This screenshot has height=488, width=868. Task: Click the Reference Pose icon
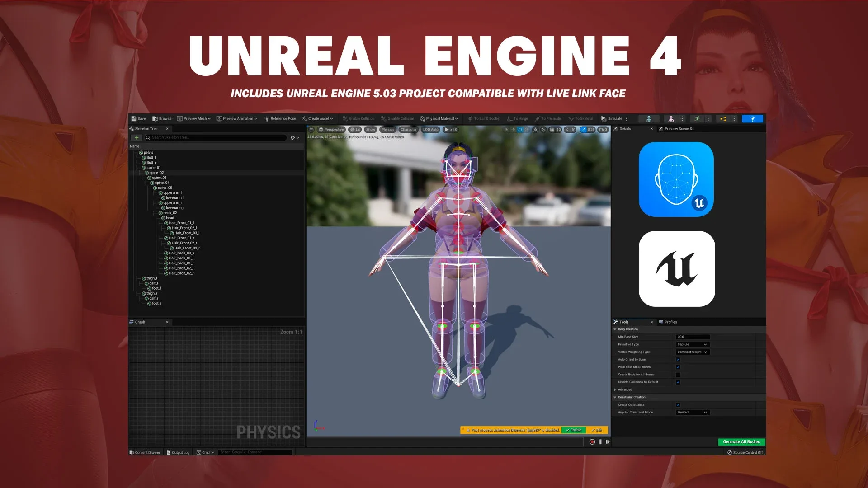[x=267, y=119]
